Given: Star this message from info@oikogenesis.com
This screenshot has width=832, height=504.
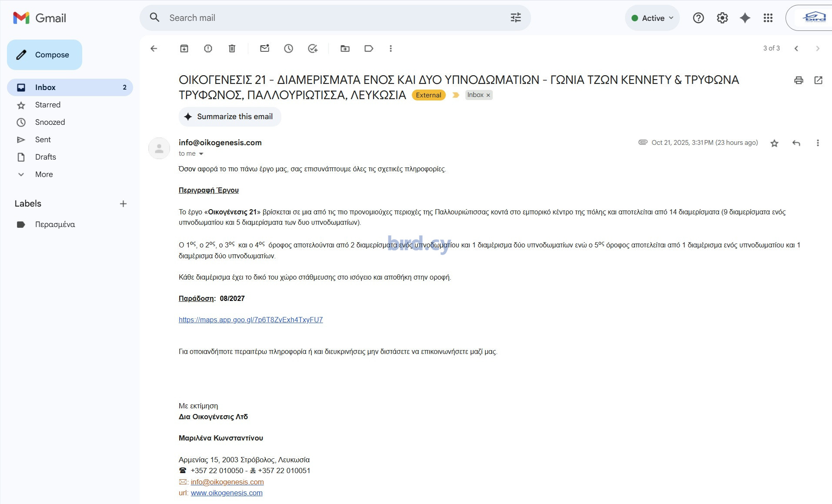Looking at the screenshot, I should (774, 143).
